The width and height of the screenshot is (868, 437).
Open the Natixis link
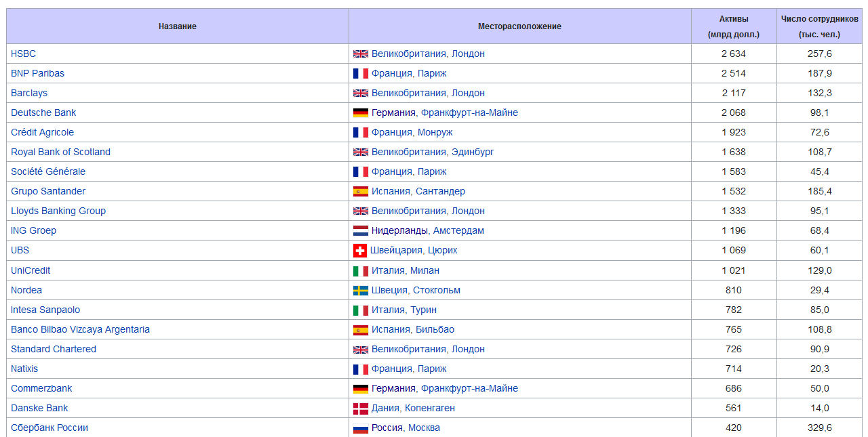(24, 369)
